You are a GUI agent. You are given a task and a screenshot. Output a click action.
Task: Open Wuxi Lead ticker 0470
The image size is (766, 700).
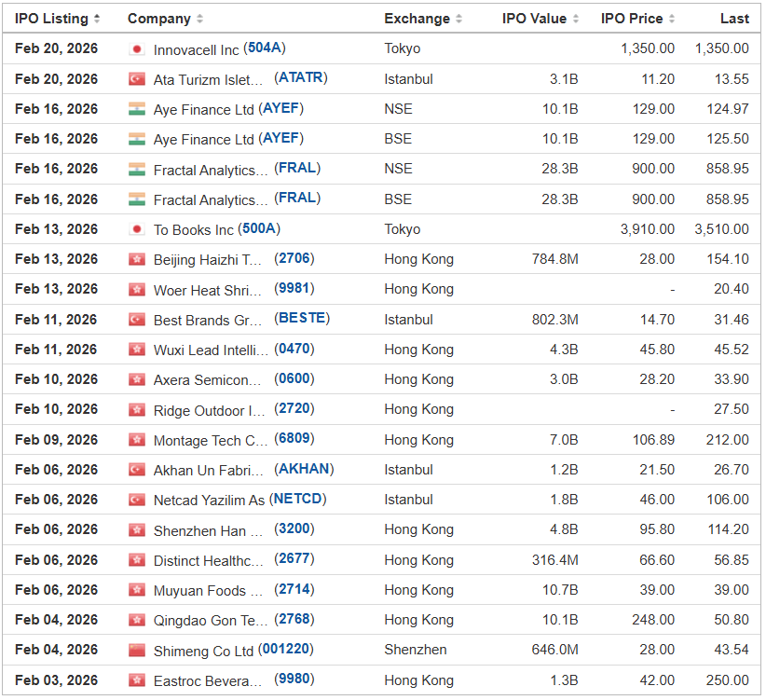click(x=294, y=349)
